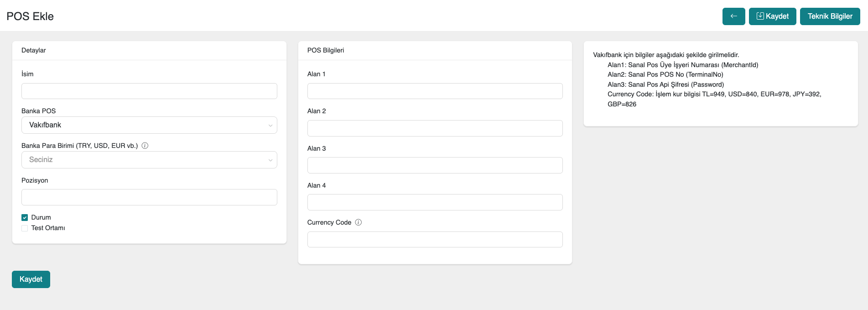Open Teknik Bilgiler
The width and height of the screenshot is (868, 310).
pyautogui.click(x=830, y=16)
